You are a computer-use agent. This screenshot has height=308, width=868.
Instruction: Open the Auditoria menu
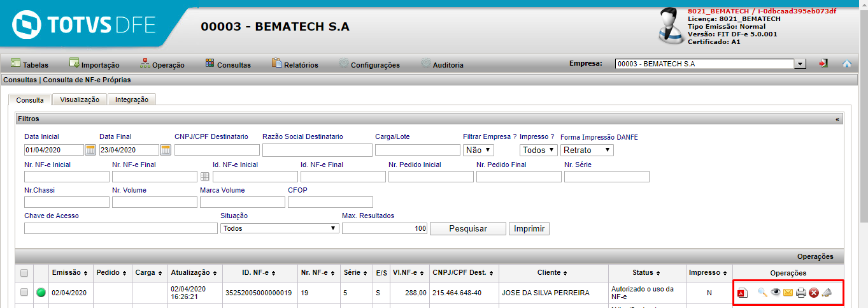[x=443, y=64]
